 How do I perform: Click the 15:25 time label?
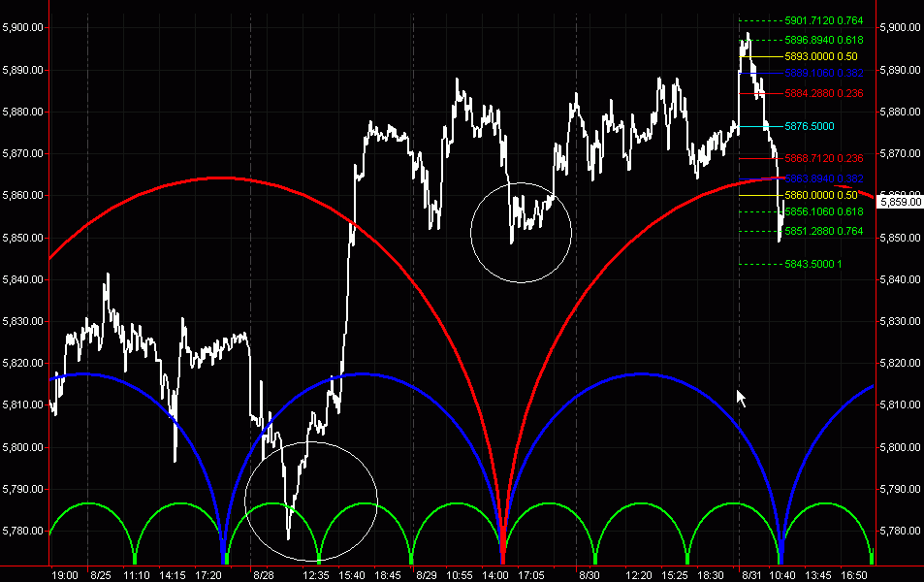675,575
